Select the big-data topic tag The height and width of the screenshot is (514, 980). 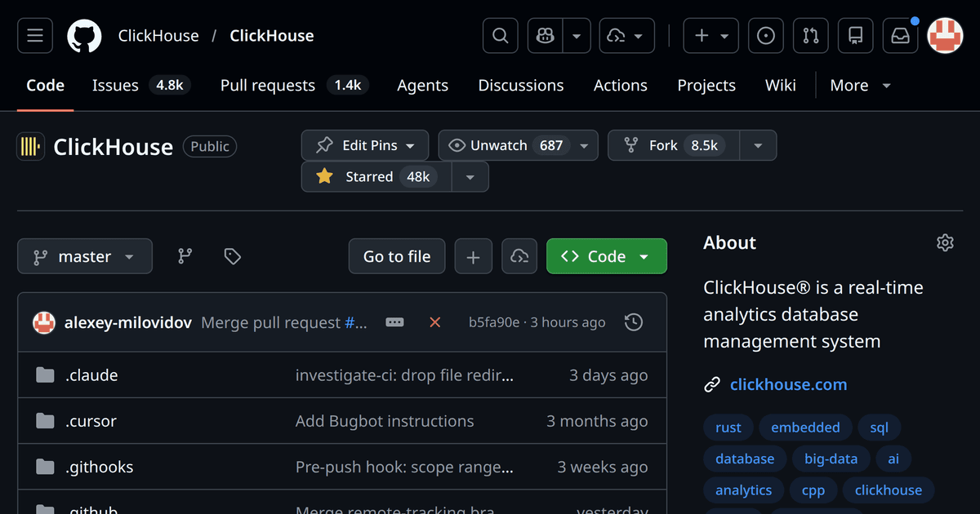831,459
